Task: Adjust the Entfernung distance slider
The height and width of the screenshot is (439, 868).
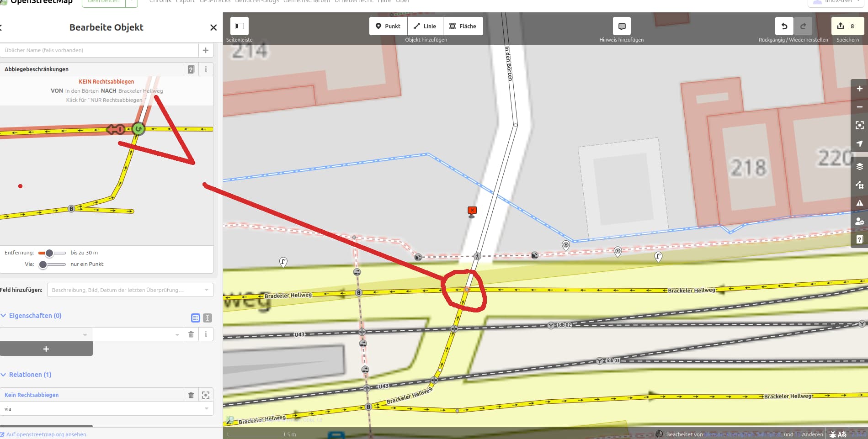Action: 49,253
